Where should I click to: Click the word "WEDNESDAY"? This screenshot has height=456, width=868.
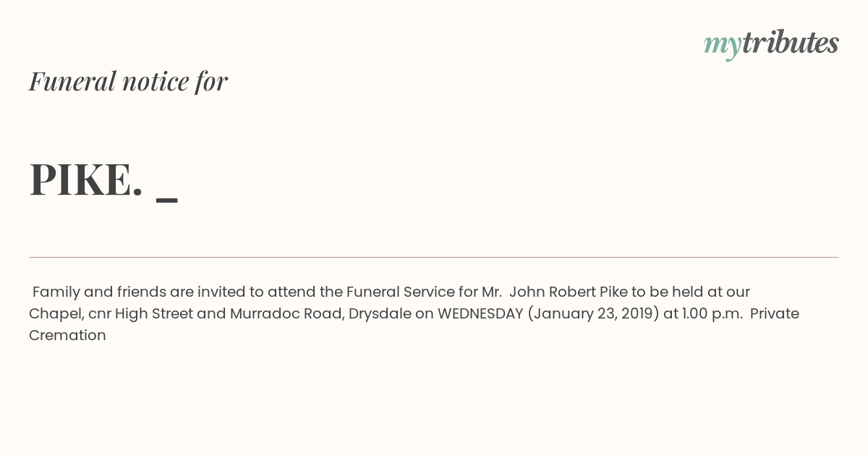[x=480, y=313]
